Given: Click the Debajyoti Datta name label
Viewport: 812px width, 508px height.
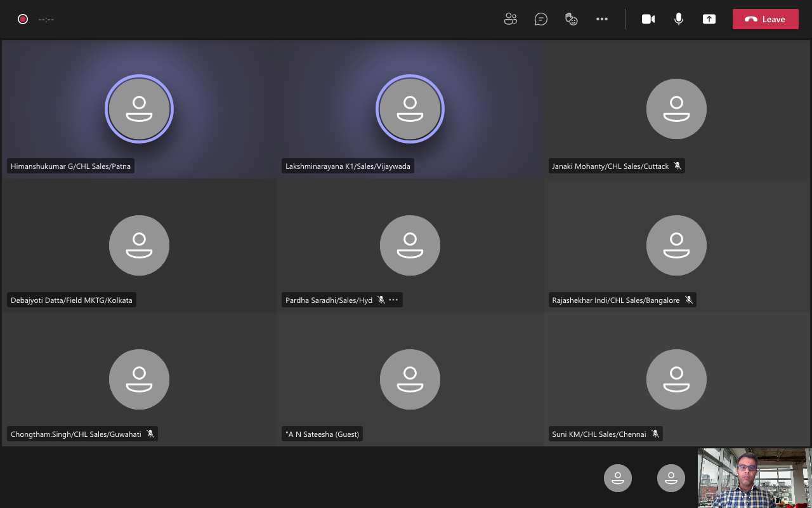Looking at the screenshot, I should [72, 300].
